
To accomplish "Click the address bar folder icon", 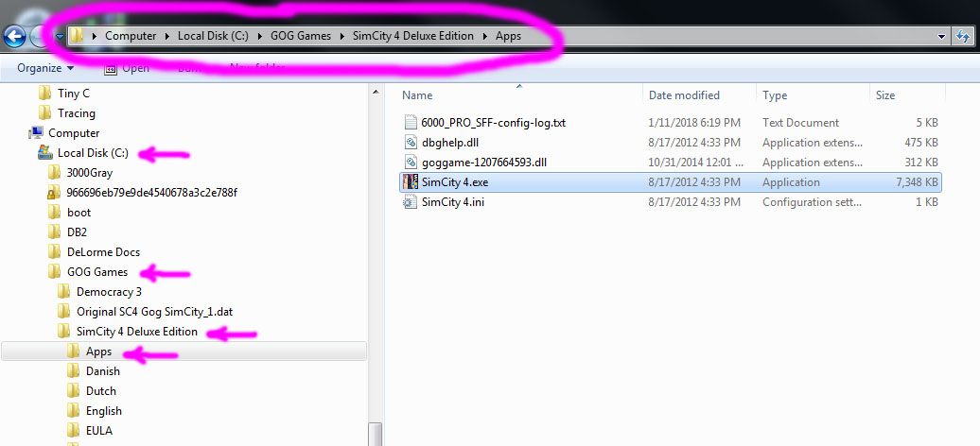I will [77, 36].
